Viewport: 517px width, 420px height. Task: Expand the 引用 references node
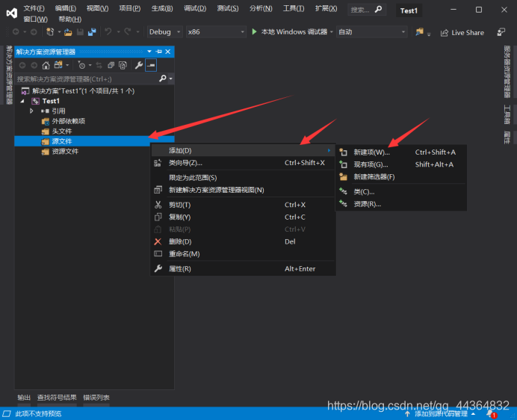tap(31, 111)
